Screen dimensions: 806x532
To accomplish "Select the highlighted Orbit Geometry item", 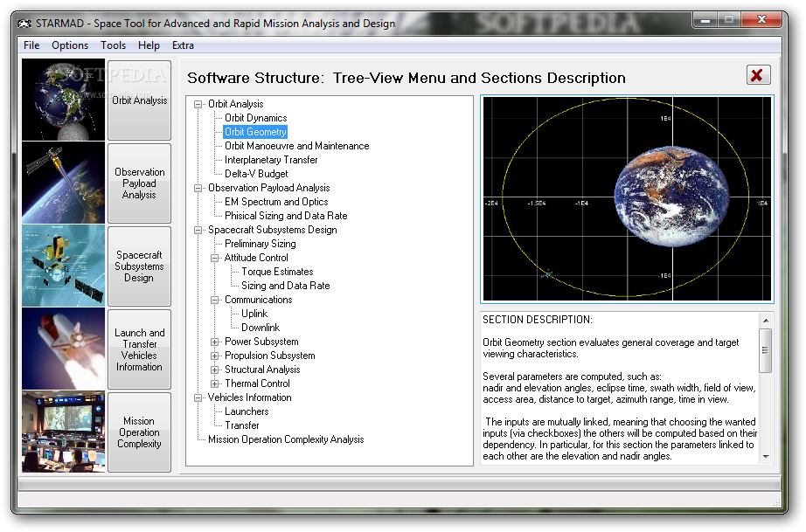I will pyautogui.click(x=255, y=132).
